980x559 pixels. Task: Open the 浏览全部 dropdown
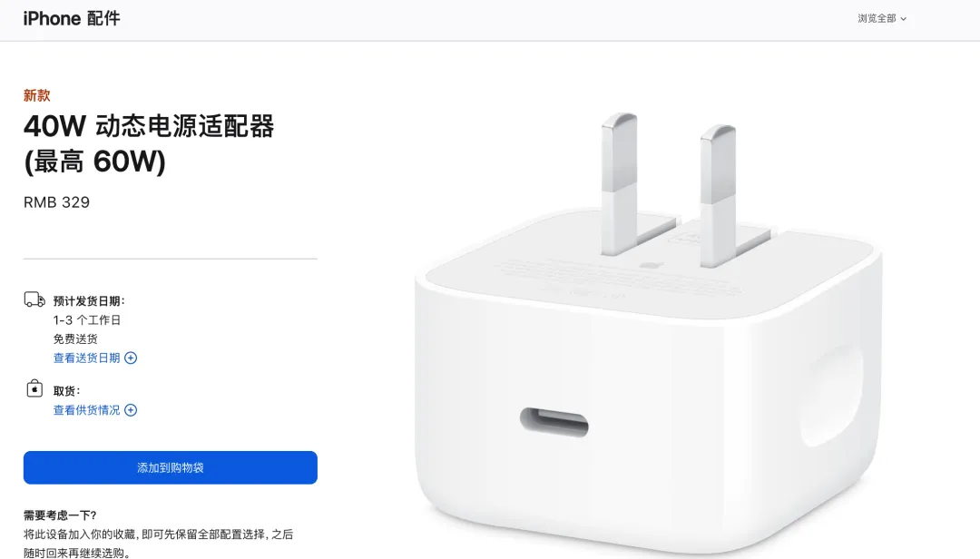881,19
